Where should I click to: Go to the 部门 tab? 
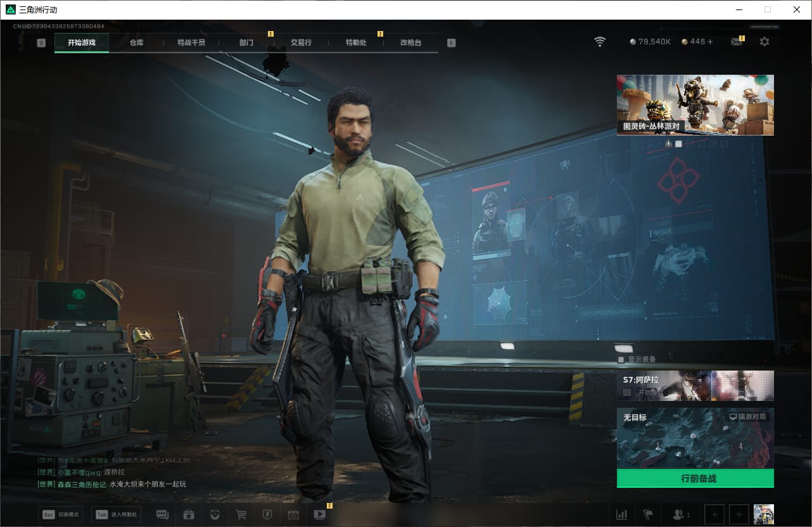[246, 43]
